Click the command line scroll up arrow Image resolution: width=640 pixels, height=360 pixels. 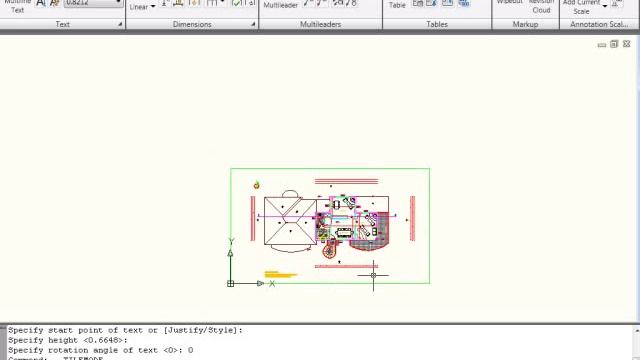[637, 330]
